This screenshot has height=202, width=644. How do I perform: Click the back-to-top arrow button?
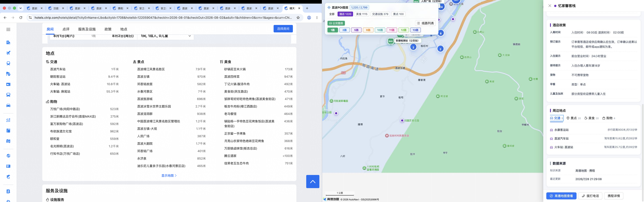coord(313,181)
